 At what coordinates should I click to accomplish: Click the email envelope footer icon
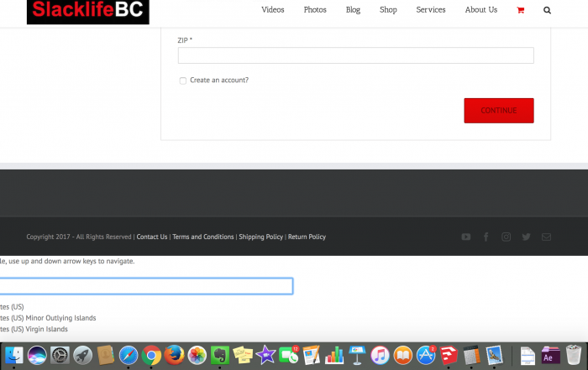(x=547, y=237)
